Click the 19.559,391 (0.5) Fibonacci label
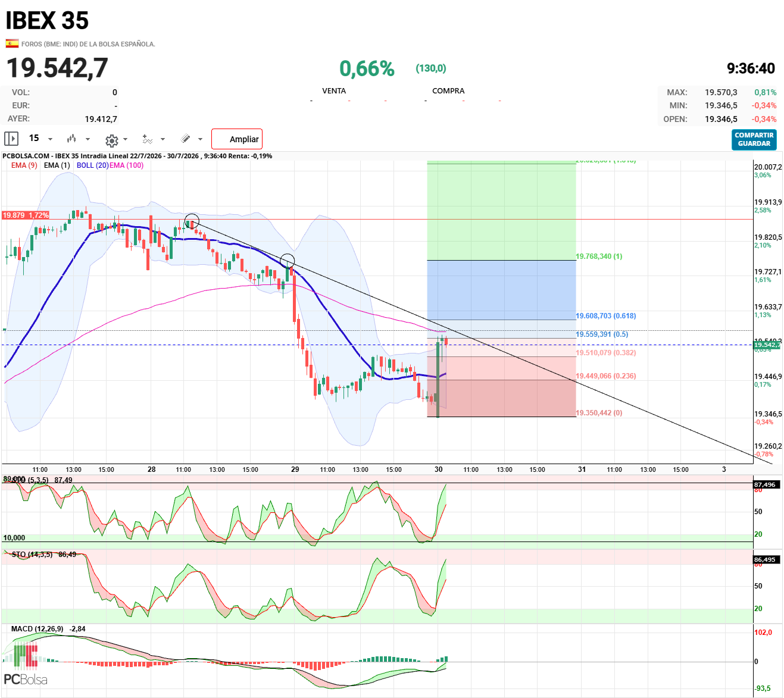The height and width of the screenshot is (698, 784). [602, 334]
